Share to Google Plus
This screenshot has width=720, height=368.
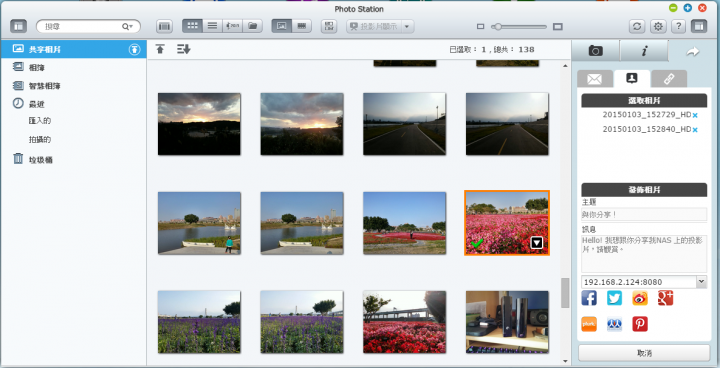(x=665, y=298)
